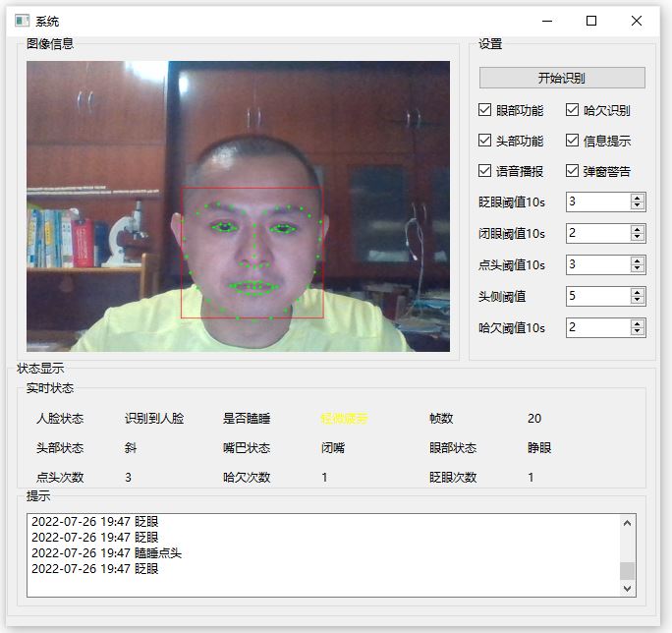672x633 pixels.
Task: Decrease the 头侧阈值 spinner value
Action: click(x=638, y=301)
